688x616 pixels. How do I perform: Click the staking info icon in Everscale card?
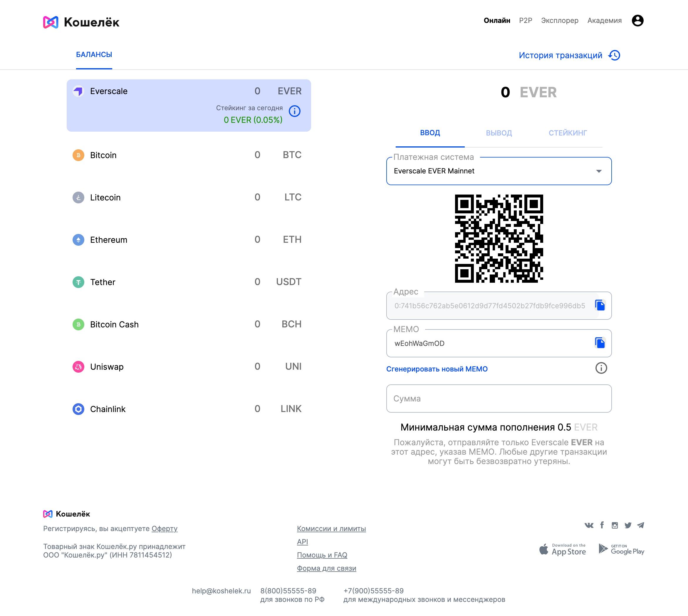tap(294, 111)
